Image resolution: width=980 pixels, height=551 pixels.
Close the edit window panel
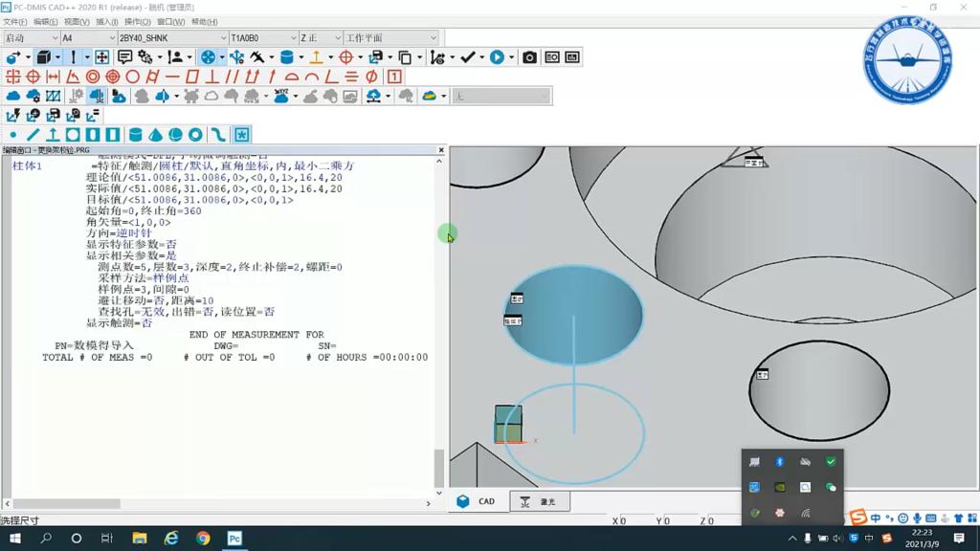pyautogui.click(x=441, y=150)
